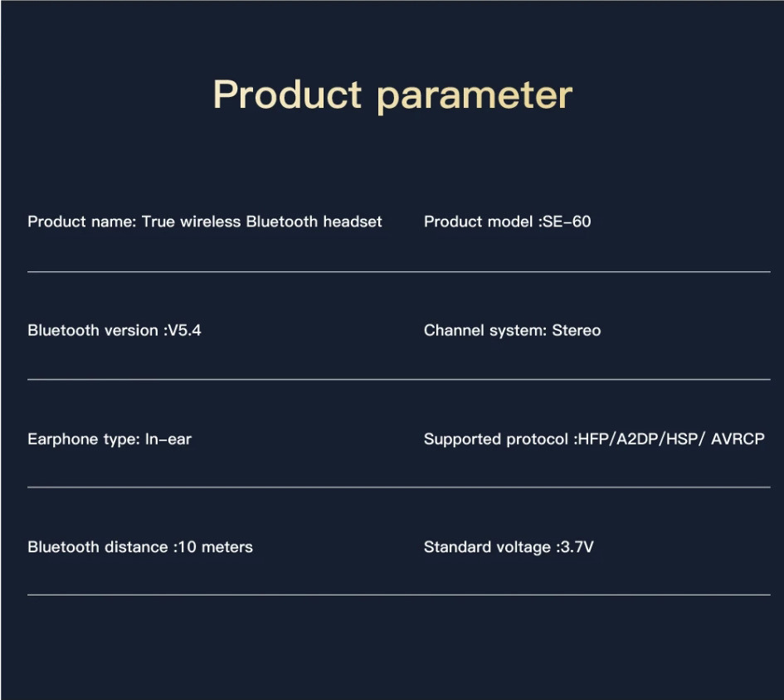The image size is (784, 700).
Task: Click the "Product name:" label
Action: point(82,221)
